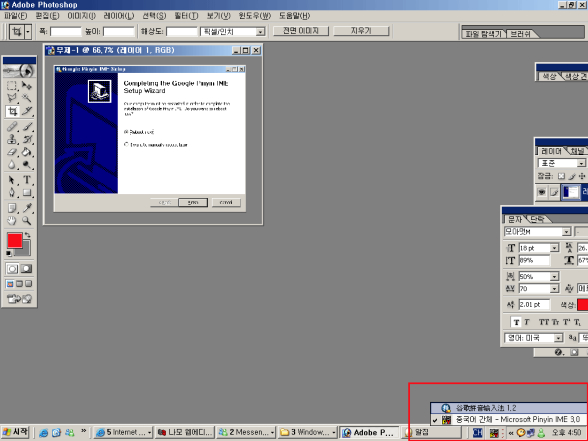This screenshot has height=441, width=588.
Task: Hide layer 1 using the eye icon
Action: 542,192
